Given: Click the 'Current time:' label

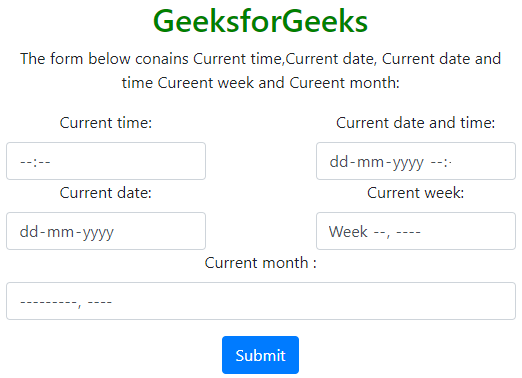Looking at the screenshot, I should [106, 123].
